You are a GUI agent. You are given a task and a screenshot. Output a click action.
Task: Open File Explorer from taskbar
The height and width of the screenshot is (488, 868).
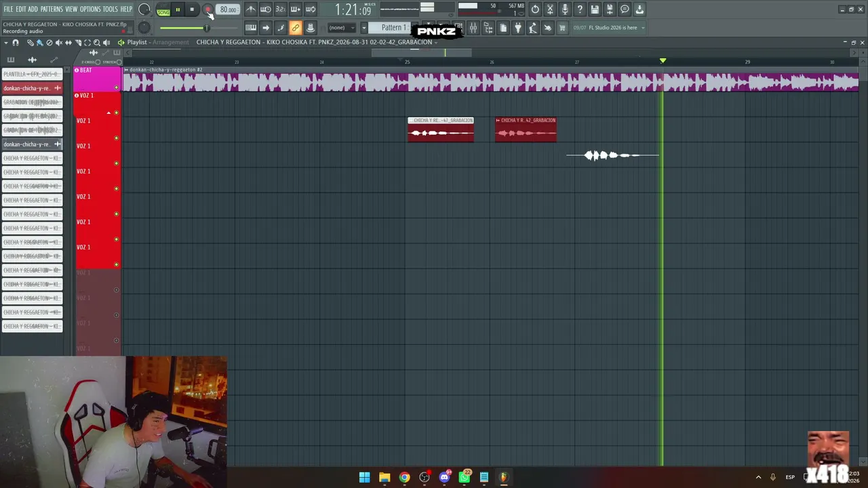pyautogui.click(x=384, y=477)
